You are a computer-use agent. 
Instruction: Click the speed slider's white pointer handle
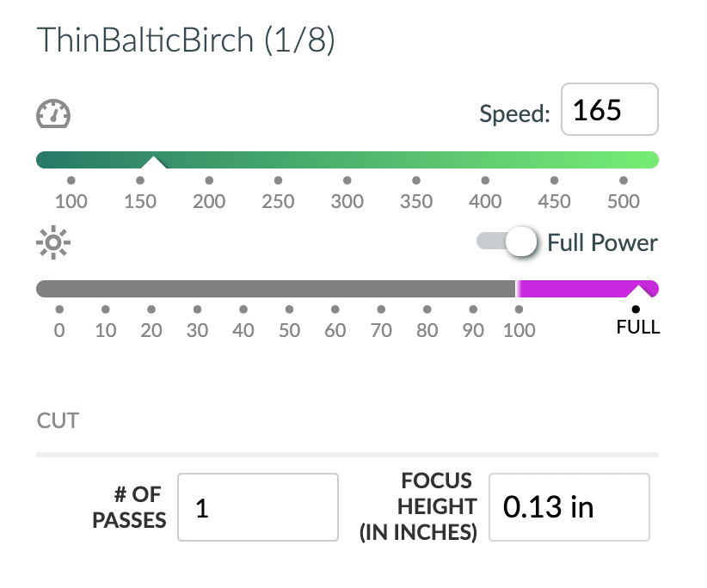tap(153, 162)
